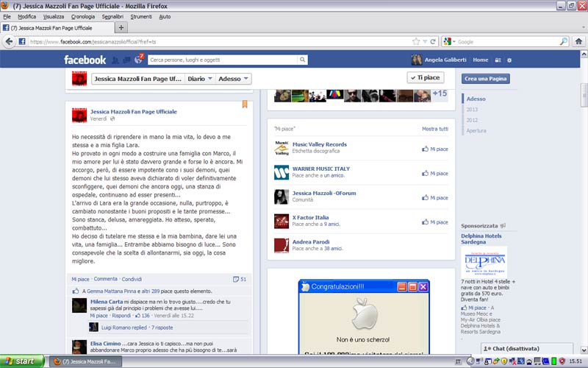588x368 pixels.
Task: Open the Facebook messages icon
Action: point(126,60)
